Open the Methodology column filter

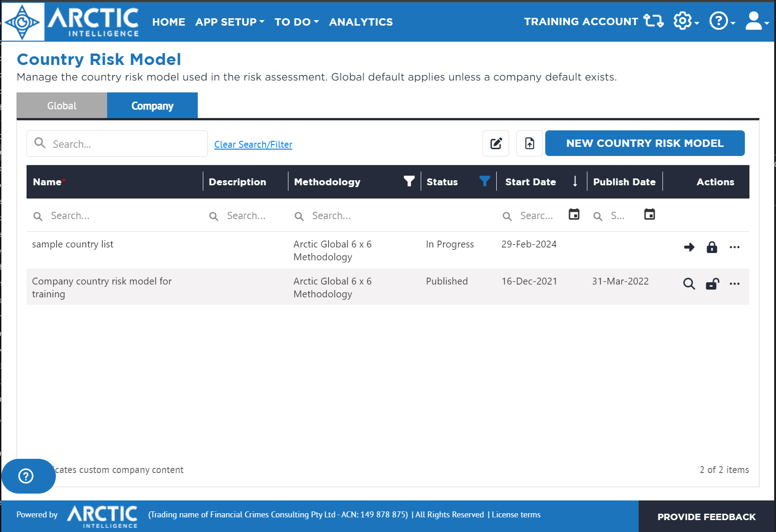coord(409,182)
